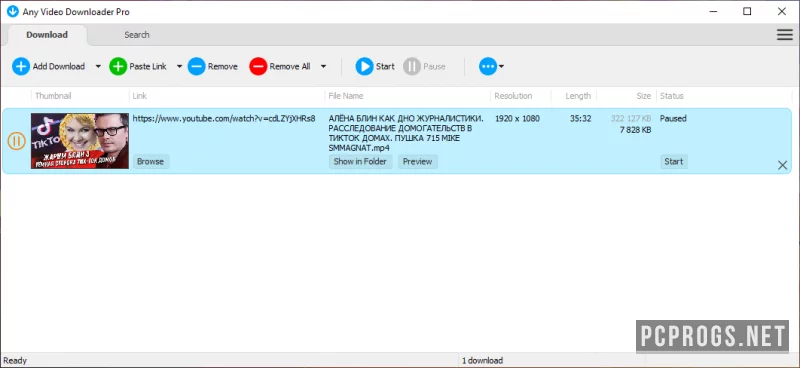
Task: Click the Status column header
Action: (671, 96)
